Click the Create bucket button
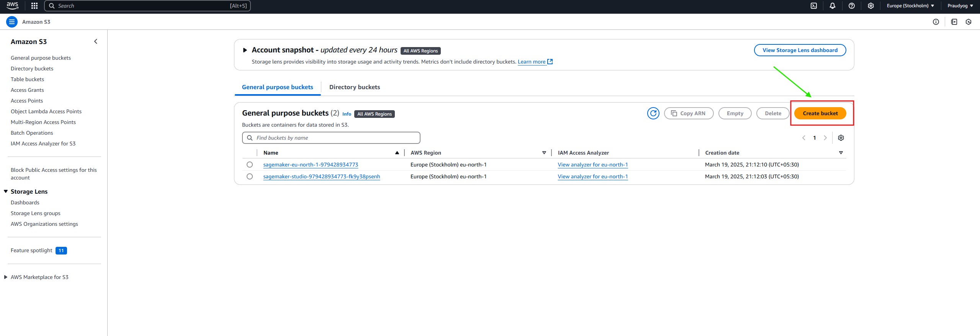Screen dimensions: 980x336 [x=820, y=113]
